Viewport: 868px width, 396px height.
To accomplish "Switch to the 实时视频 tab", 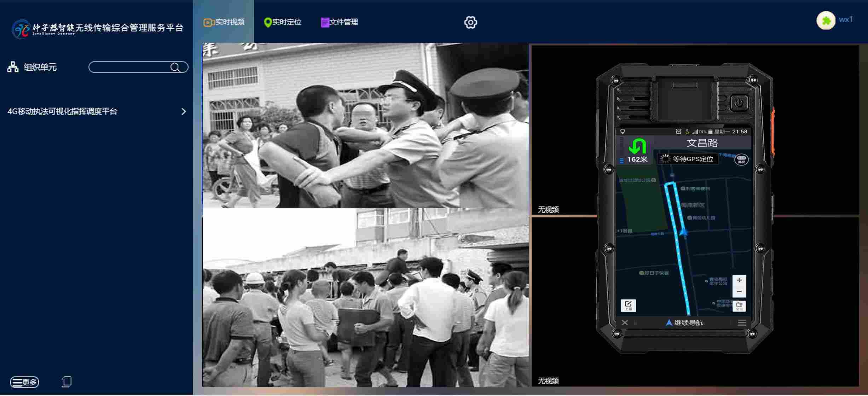I will 224,22.
